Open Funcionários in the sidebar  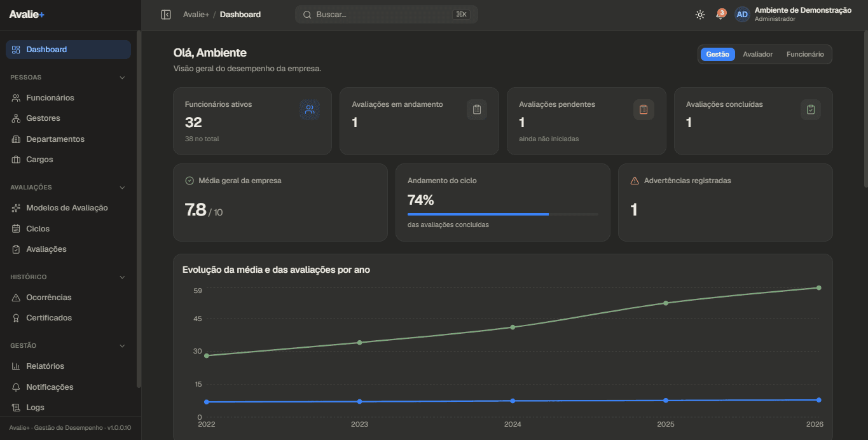69,98
